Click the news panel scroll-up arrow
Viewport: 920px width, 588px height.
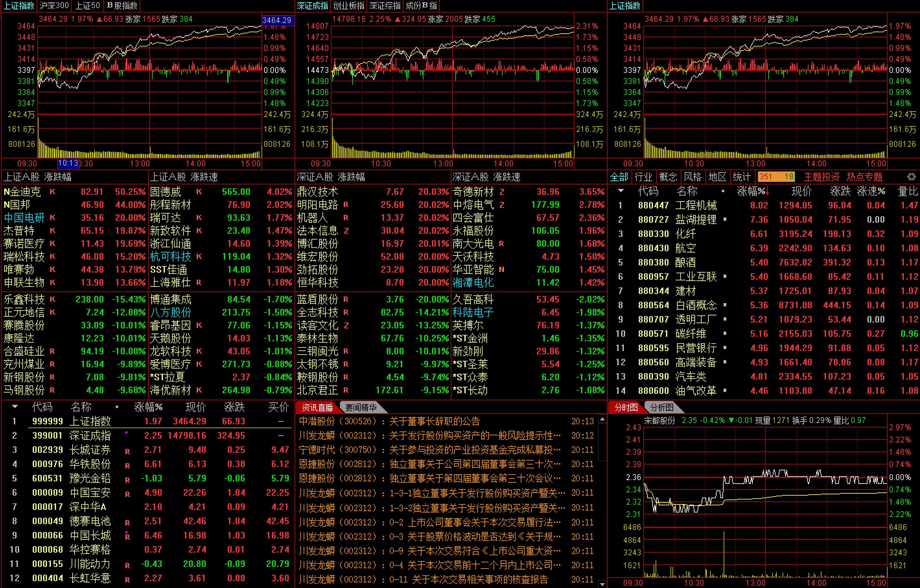602,419
